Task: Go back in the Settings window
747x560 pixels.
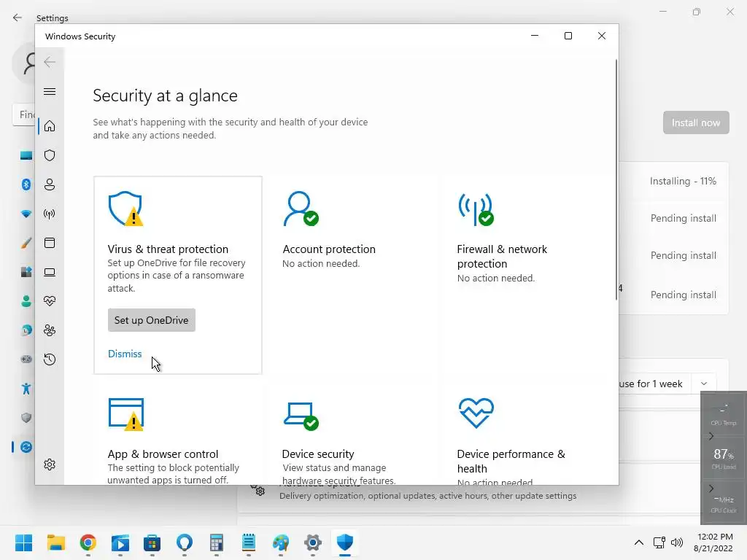Action: coord(18,17)
